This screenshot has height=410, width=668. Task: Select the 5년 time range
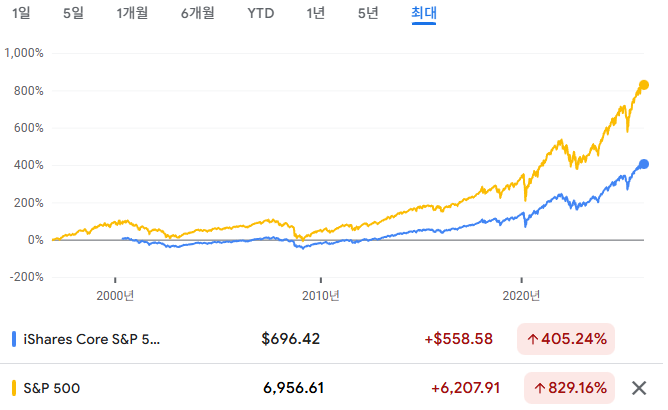click(x=368, y=14)
